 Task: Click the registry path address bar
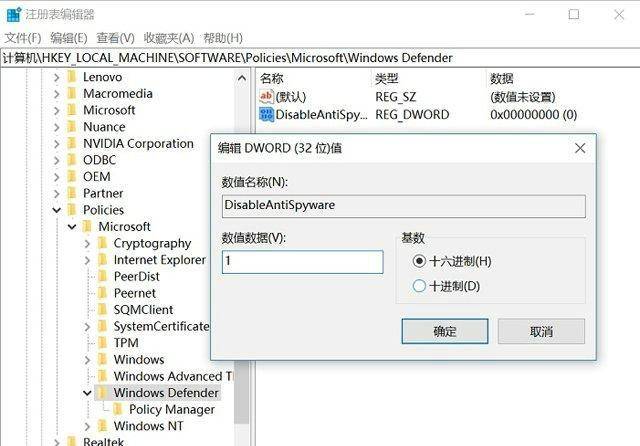(320, 58)
